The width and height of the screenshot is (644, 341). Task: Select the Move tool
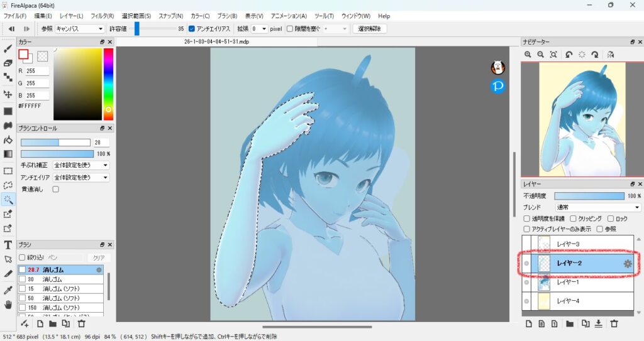[x=8, y=94]
